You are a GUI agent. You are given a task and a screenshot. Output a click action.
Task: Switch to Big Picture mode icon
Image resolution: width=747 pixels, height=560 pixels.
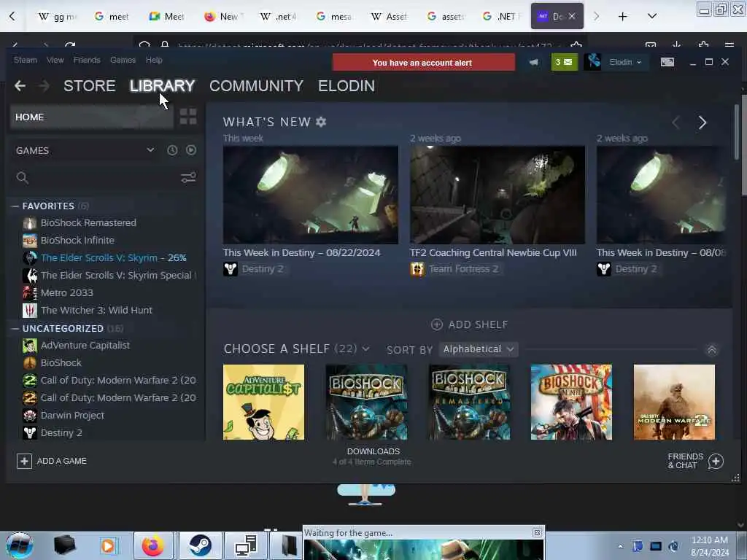pos(667,62)
